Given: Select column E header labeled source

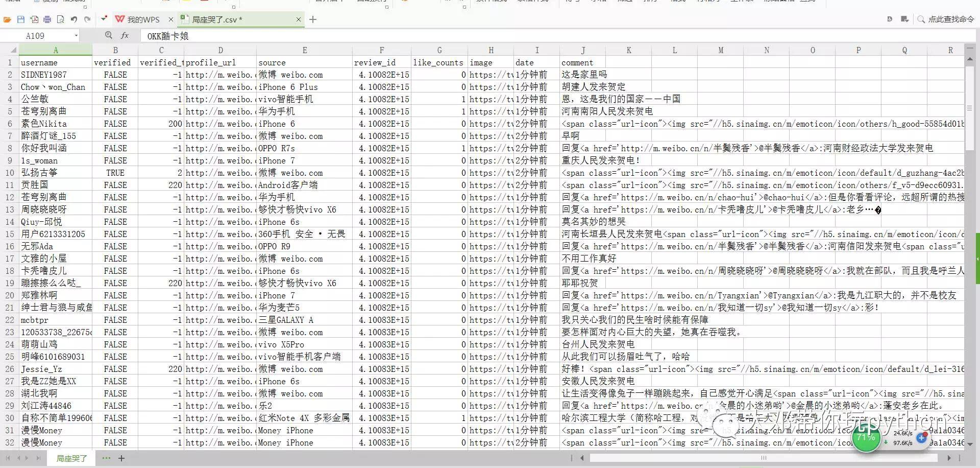Looking at the screenshot, I should click(x=305, y=50).
